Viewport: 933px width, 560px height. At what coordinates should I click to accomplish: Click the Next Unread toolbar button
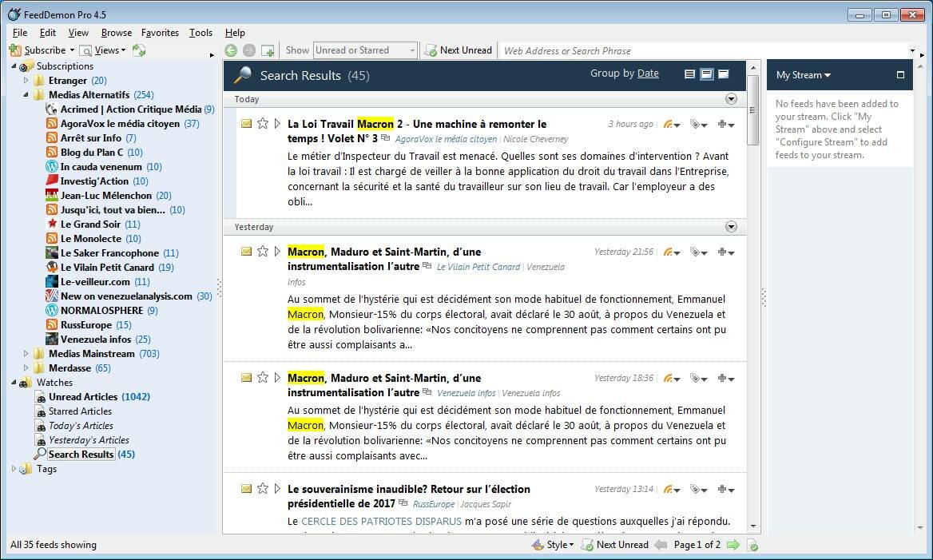point(459,50)
